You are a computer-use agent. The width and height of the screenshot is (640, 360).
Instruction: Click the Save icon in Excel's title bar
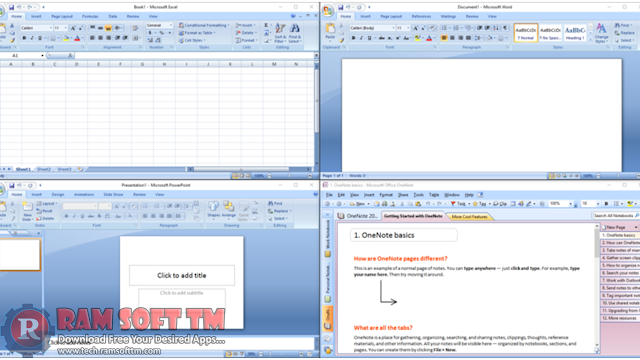(x=11, y=7)
